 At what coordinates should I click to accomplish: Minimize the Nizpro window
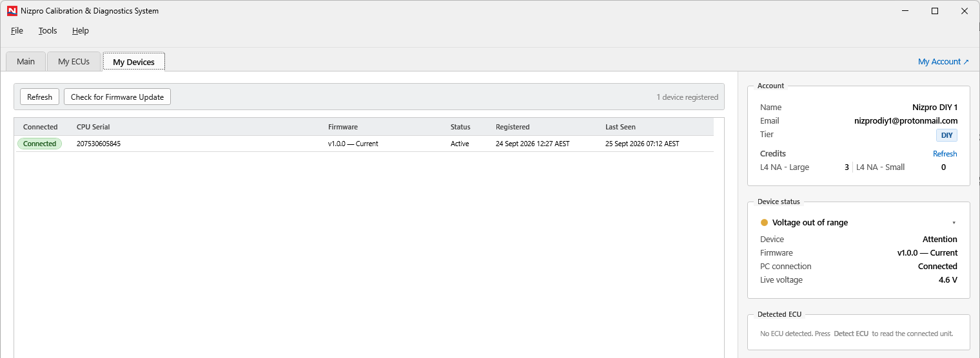click(x=905, y=11)
